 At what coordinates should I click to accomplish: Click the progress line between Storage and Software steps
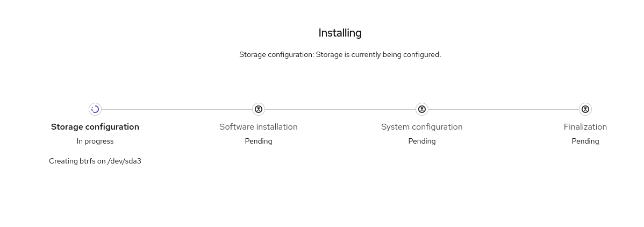point(177,109)
